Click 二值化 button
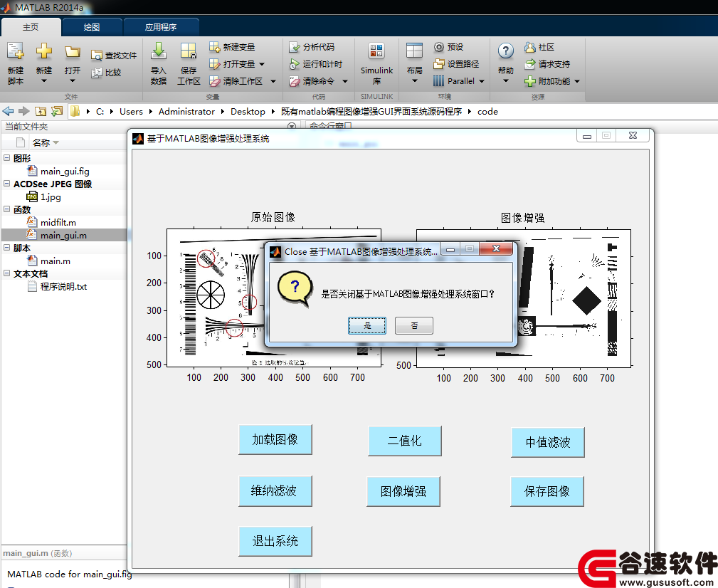 [x=405, y=441]
